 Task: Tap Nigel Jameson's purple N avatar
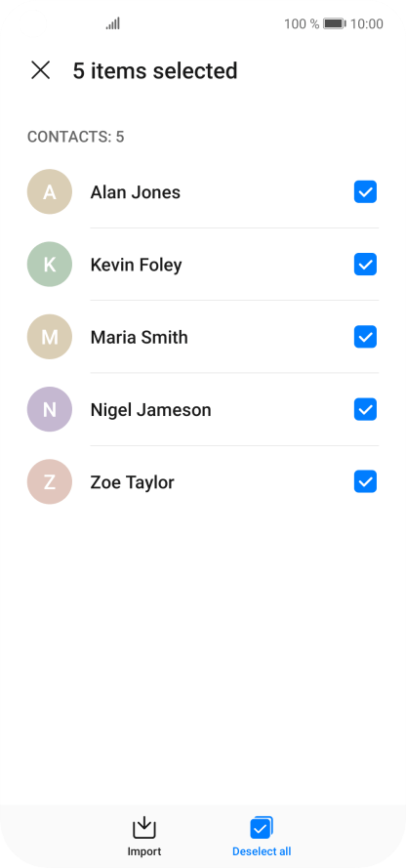[50, 410]
